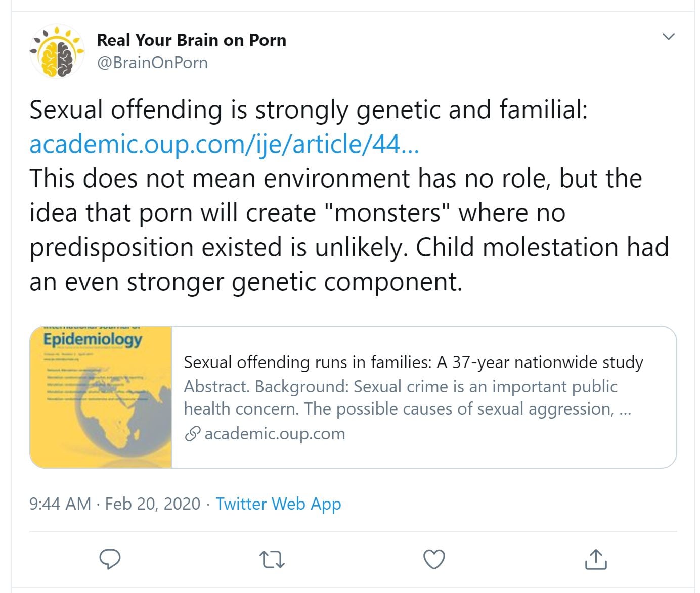The width and height of the screenshot is (700, 593).
Task: Click the 'an even stronger genetic component' line
Action: [x=246, y=282]
